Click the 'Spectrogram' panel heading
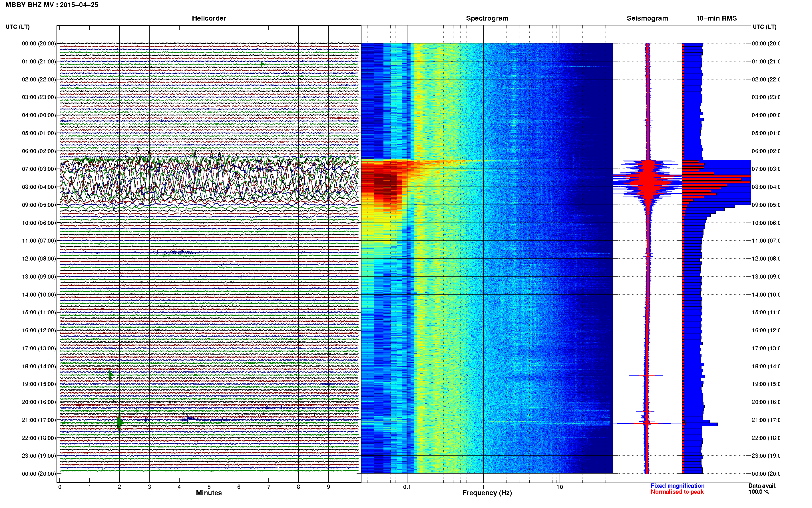812x508 pixels. pos(487,19)
